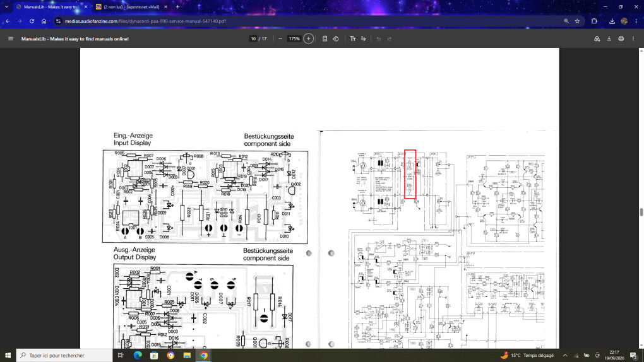Click the 'Ausg.-Anzeige Output Display' heading
This screenshot has height=362, width=644.
click(134, 254)
